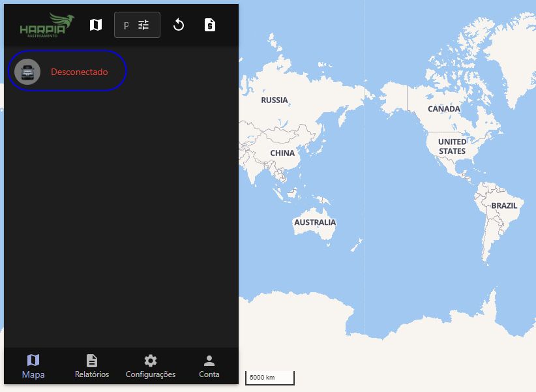Click the Canada label on the map

point(443,109)
